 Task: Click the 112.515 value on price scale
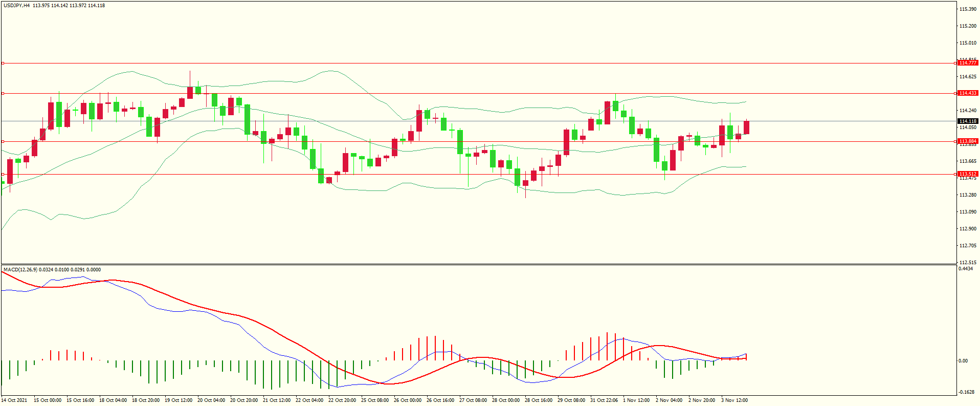tap(968, 263)
